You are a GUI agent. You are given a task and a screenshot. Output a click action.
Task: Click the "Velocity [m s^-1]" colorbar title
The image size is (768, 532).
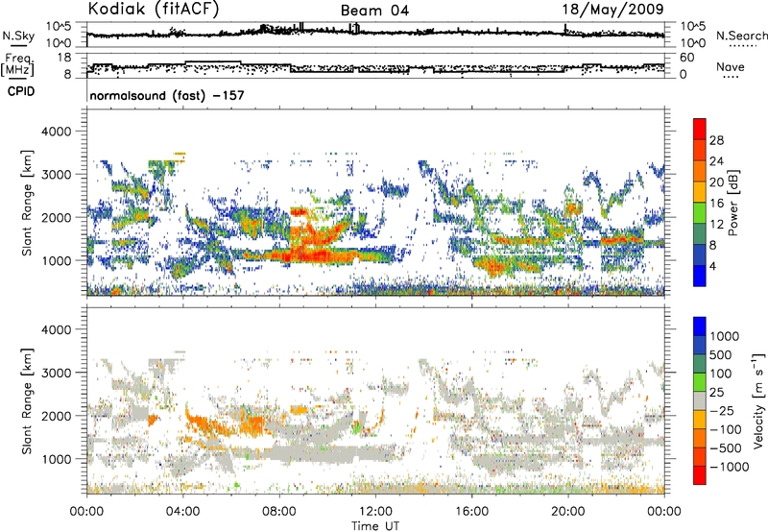click(x=758, y=400)
